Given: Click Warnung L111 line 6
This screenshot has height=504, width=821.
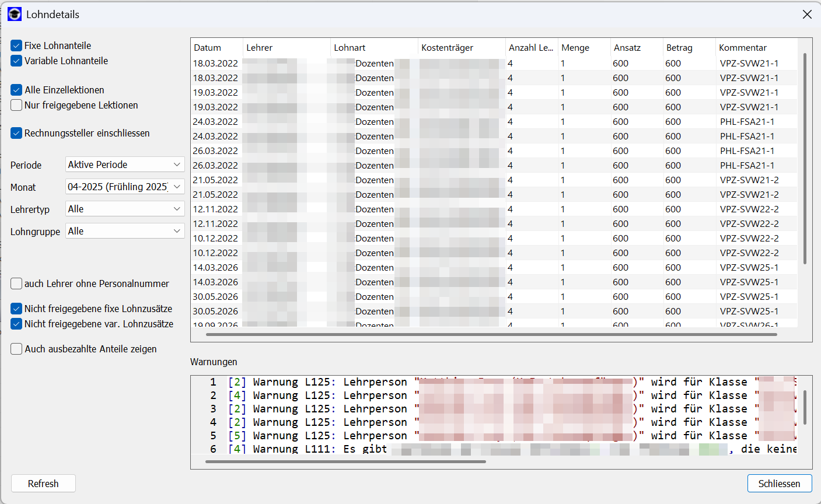Looking at the screenshot, I should [x=511, y=449].
